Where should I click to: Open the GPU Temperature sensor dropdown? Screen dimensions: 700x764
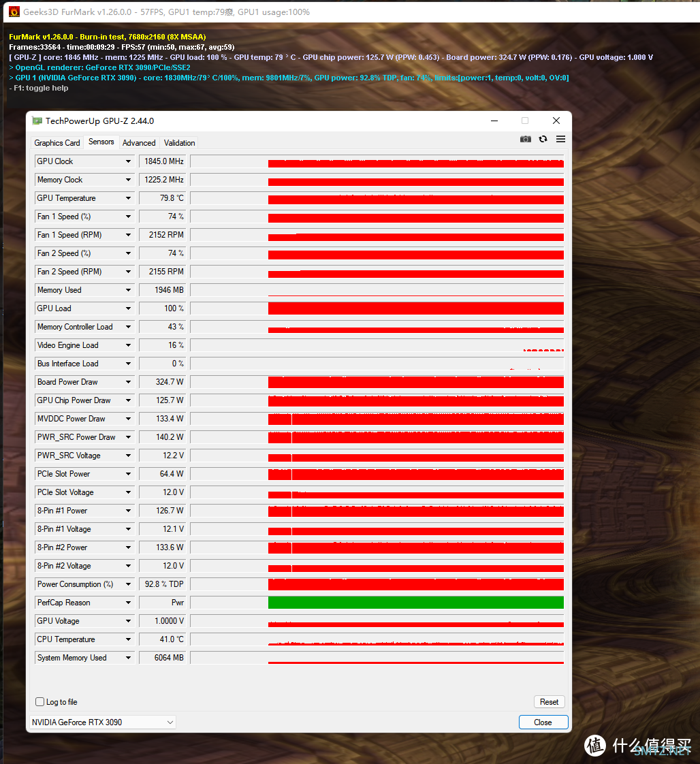pos(128,198)
